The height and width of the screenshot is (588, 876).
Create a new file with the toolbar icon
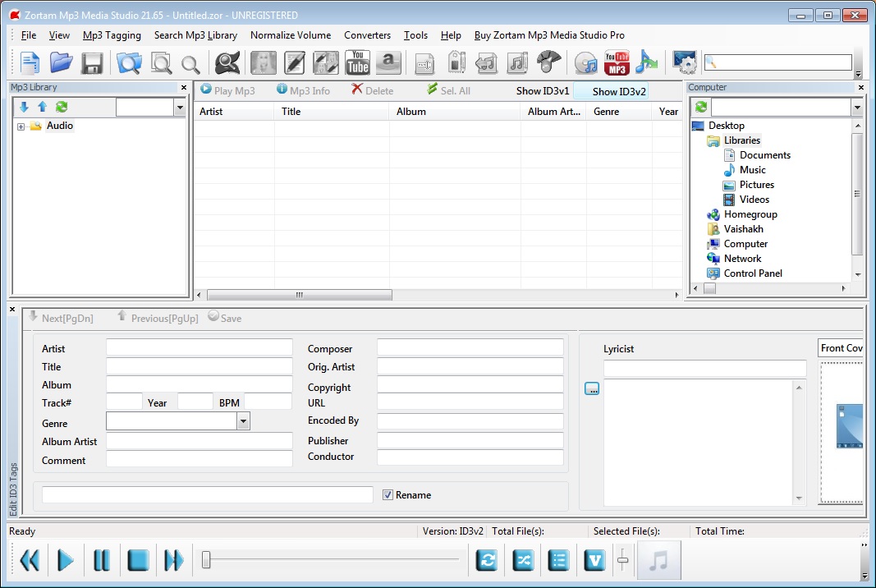coord(30,62)
